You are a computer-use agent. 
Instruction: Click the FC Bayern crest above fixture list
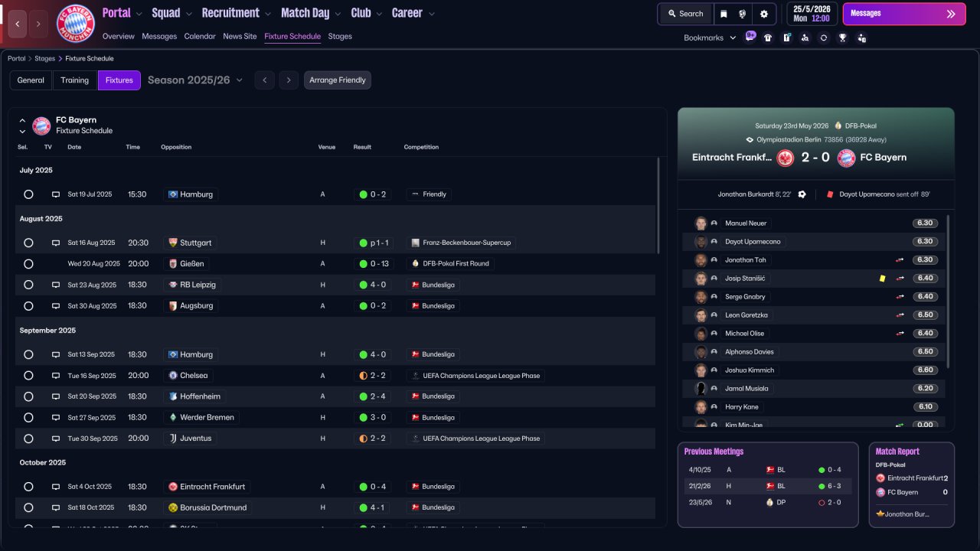[41, 126]
